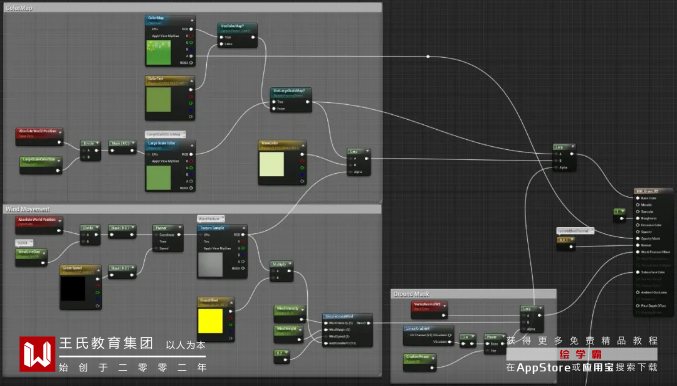
Task: Click the ColorMap node grass texture preview
Action: click(158, 52)
